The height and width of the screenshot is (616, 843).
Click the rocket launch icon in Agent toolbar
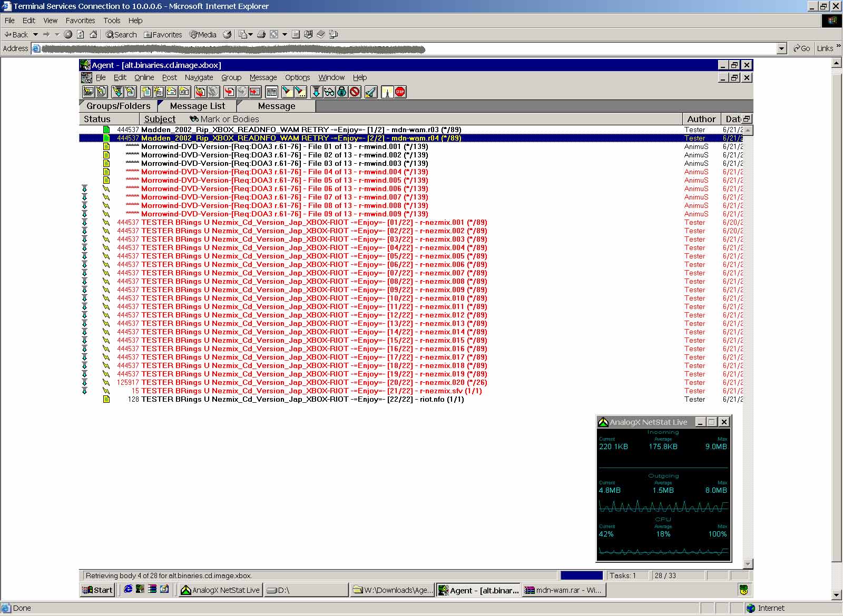(x=371, y=92)
